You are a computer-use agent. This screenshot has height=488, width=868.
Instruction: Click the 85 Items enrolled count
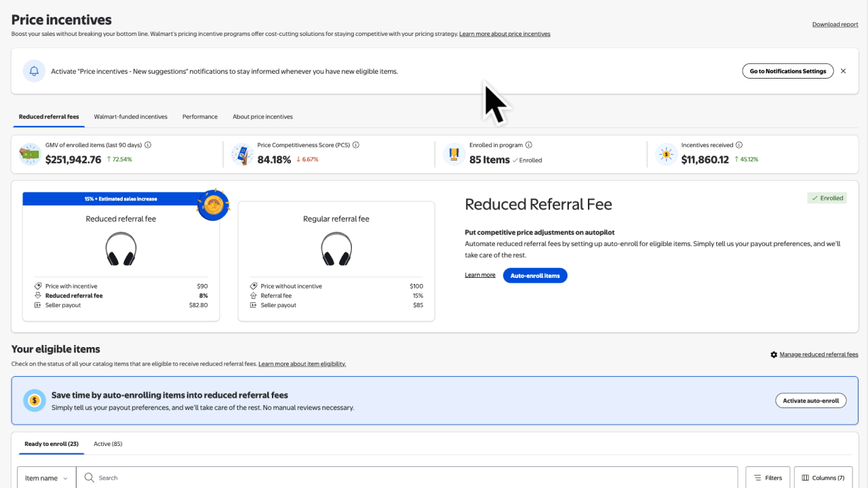point(490,160)
